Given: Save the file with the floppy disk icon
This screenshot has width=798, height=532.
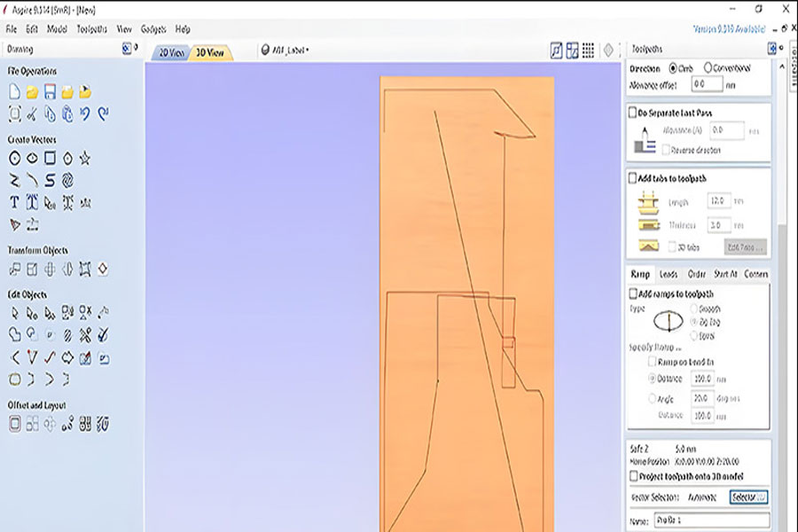Looking at the screenshot, I should coord(50,91).
